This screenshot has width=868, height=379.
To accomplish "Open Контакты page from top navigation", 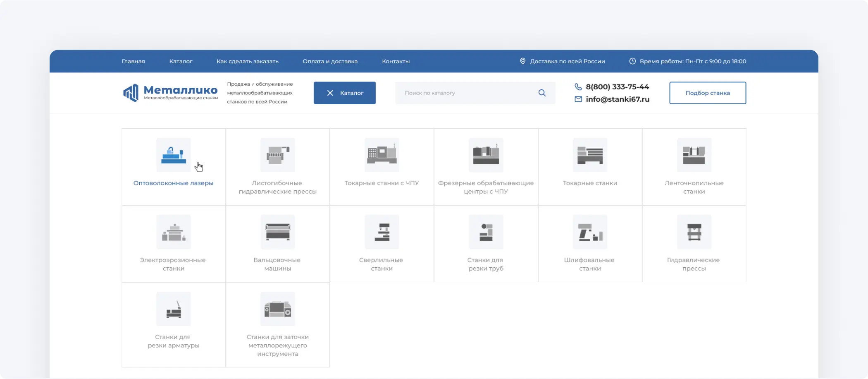I will (396, 61).
